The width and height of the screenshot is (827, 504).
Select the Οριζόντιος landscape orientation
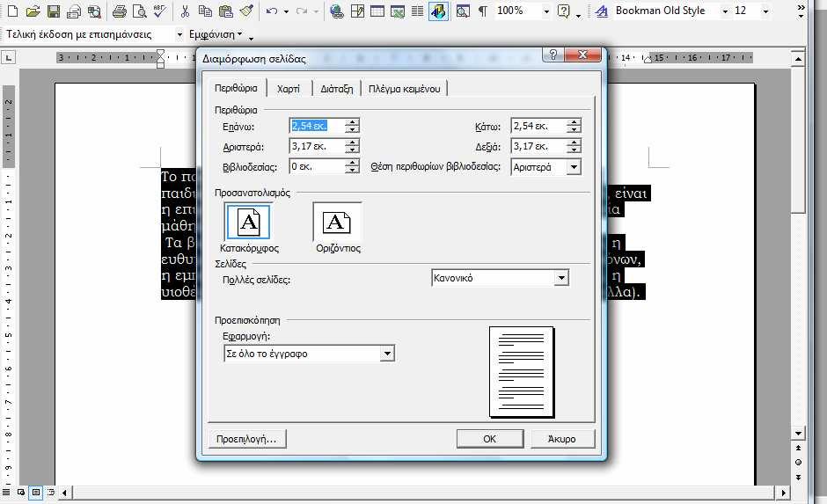coord(337,223)
